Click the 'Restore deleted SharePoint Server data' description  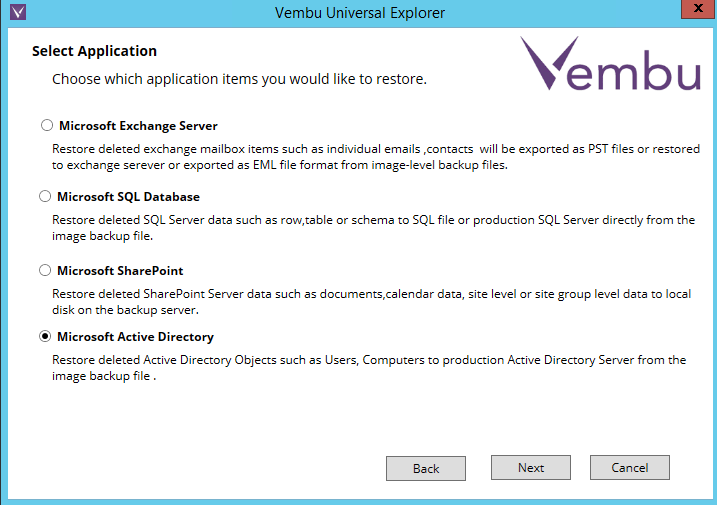pos(371,302)
